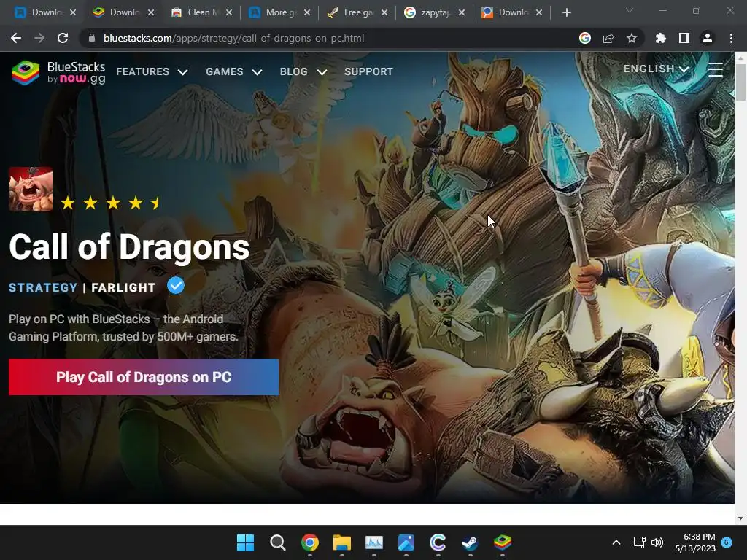
Task: Click the STRATEGY category link
Action: click(x=43, y=287)
